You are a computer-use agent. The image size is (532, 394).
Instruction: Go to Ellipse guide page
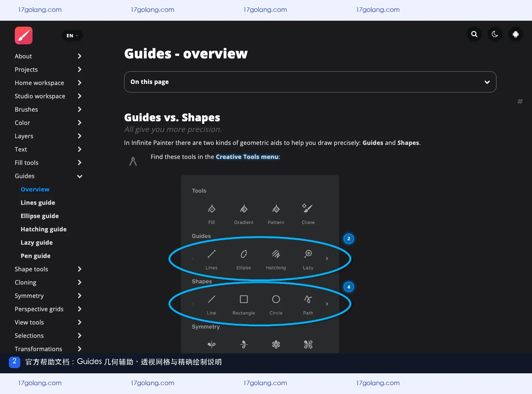click(x=40, y=216)
